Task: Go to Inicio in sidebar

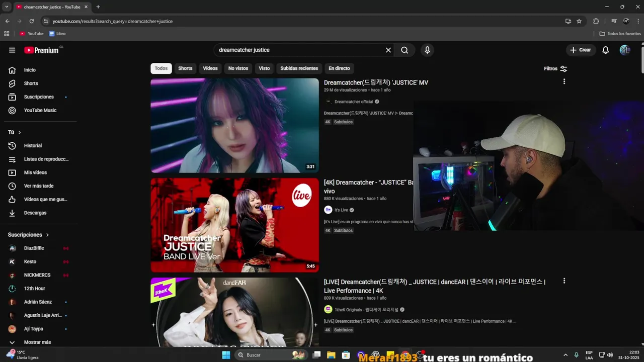Action: [39, 70]
